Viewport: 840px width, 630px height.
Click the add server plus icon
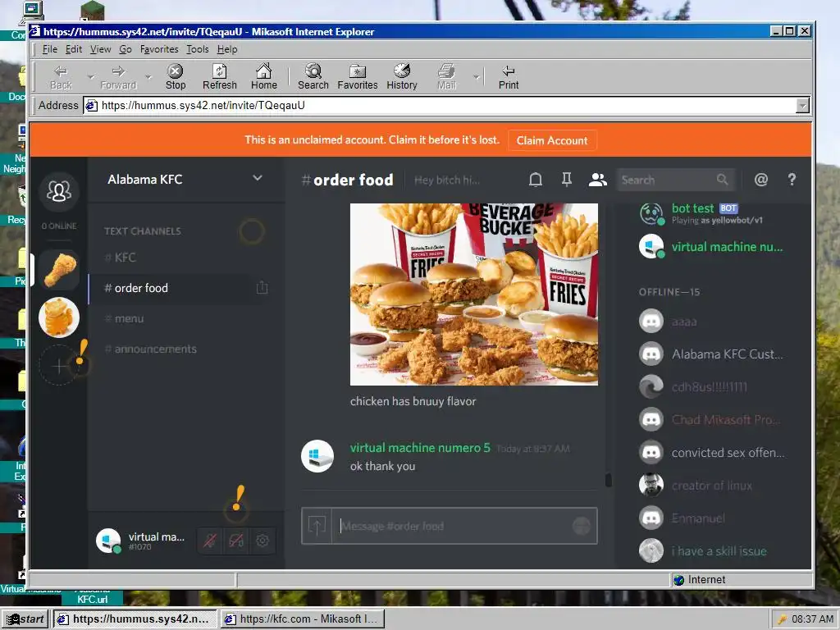(x=59, y=366)
